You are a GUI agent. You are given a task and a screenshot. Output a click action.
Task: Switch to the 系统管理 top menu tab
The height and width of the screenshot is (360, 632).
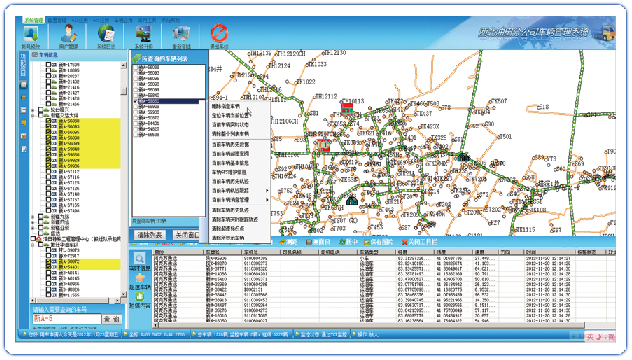click(x=33, y=20)
